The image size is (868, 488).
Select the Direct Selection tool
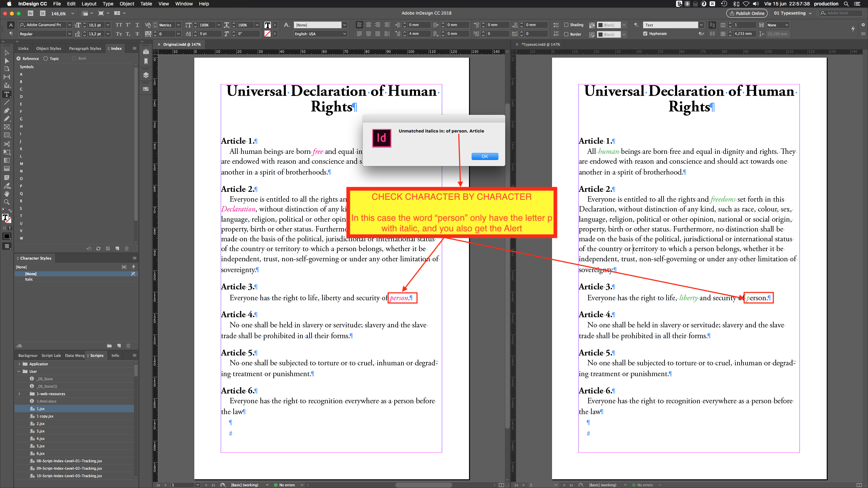[x=6, y=61]
